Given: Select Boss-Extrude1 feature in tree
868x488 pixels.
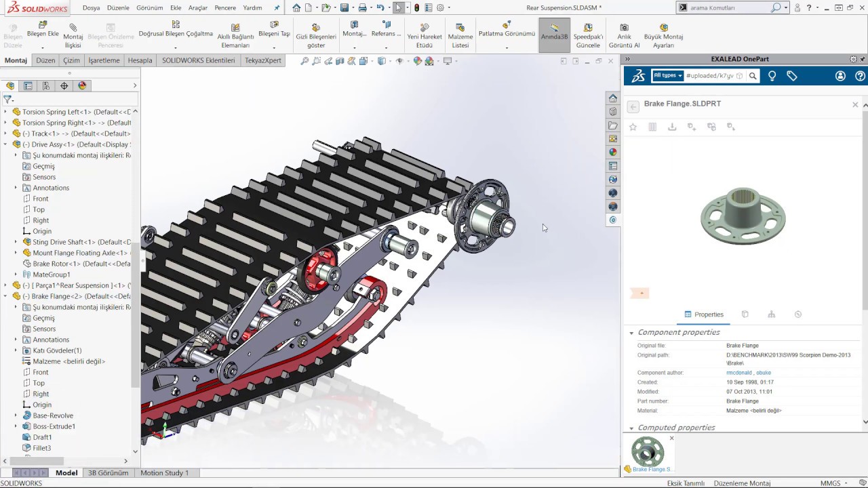Looking at the screenshot, I should (54, 426).
